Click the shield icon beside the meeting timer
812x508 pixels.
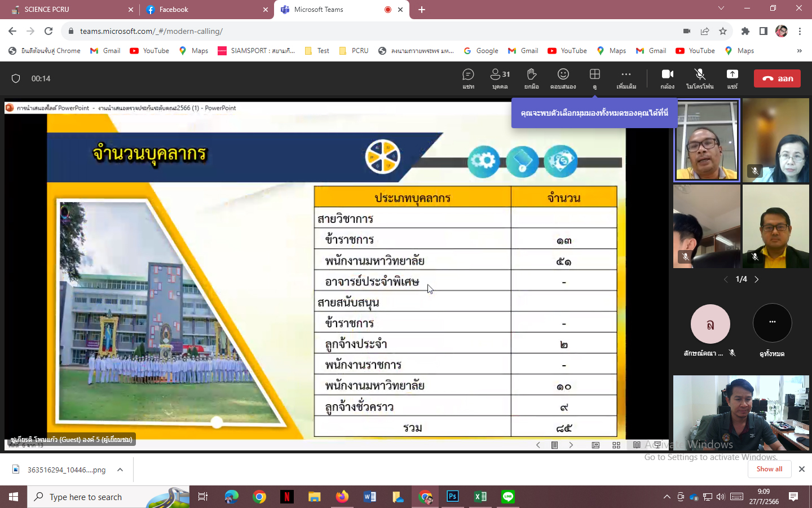pyautogui.click(x=16, y=78)
